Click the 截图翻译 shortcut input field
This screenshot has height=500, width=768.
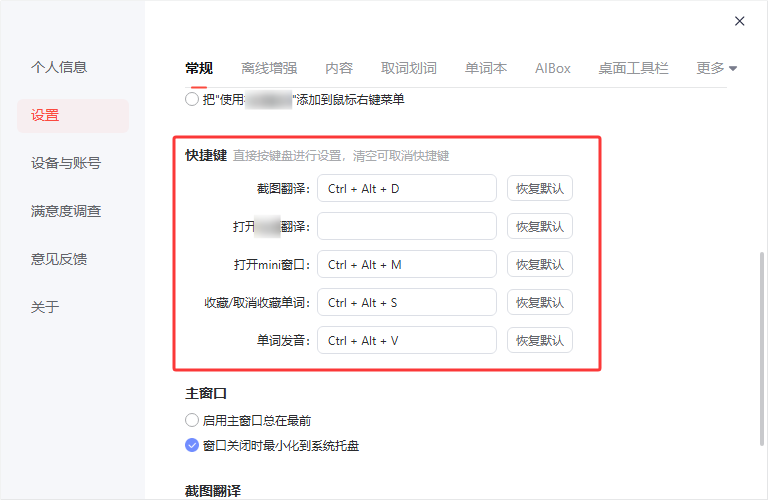point(407,188)
